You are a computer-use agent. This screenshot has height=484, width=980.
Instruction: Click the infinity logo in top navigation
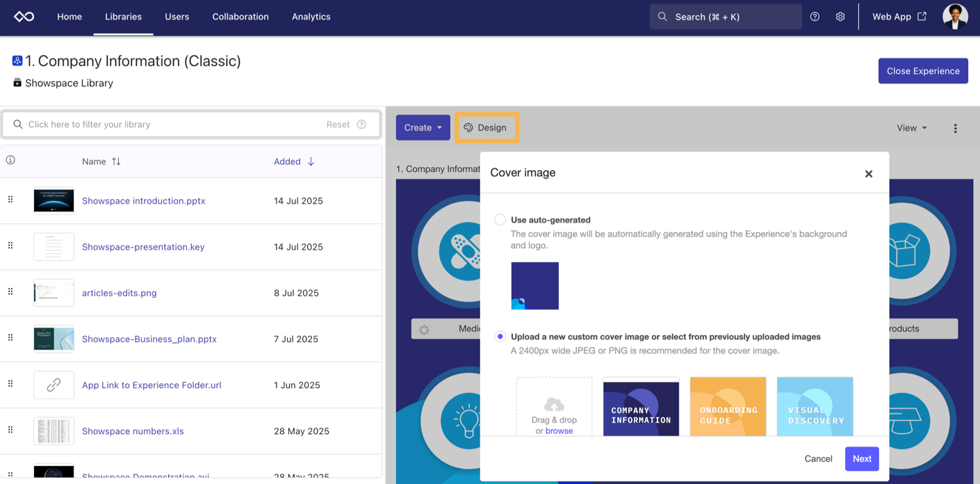[24, 17]
